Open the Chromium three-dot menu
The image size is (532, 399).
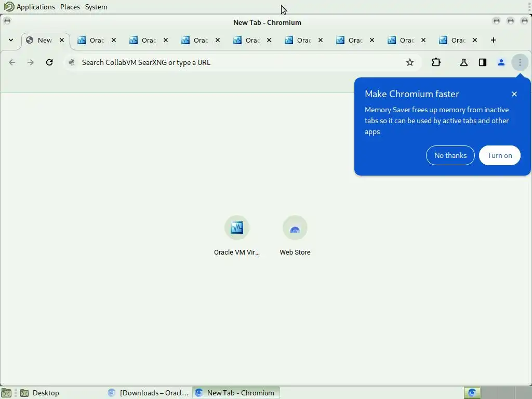tap(520, 62)
